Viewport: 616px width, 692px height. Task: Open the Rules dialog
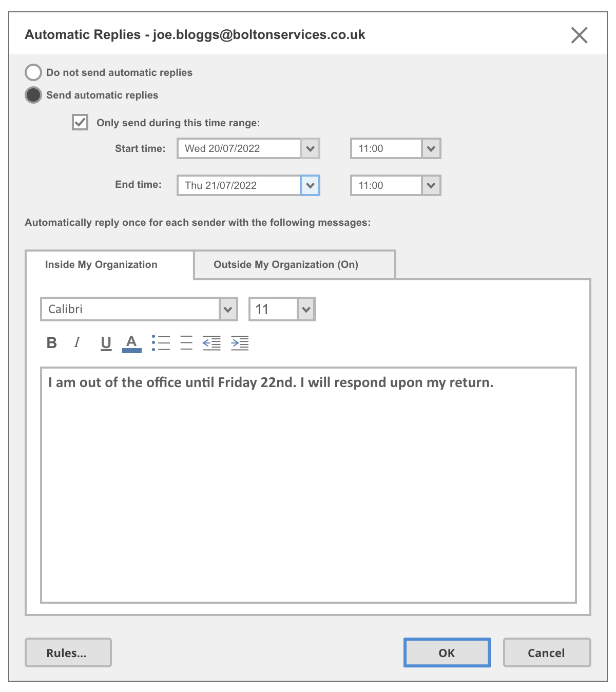coord(67,652)
